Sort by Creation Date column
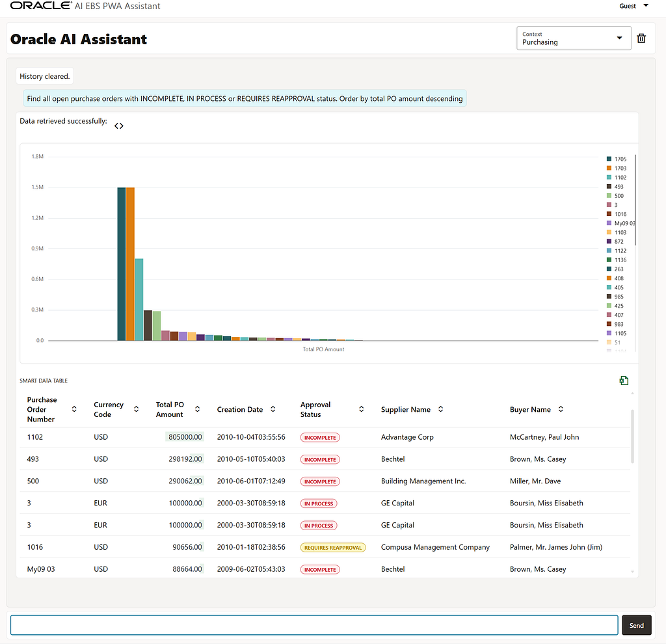This screenshot has height=644, width=666. [273, 409]
